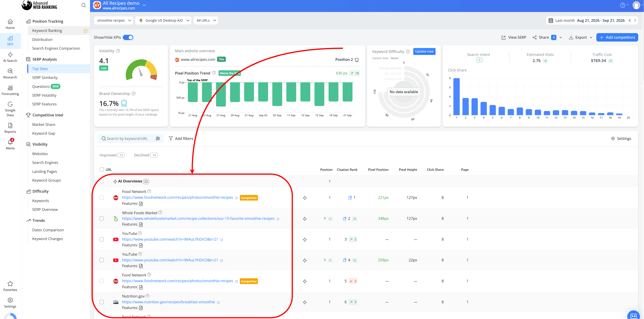Viewport: 644px width, 319px height.
Task: Click the Add filters button
Action: (x=181, y=139)
